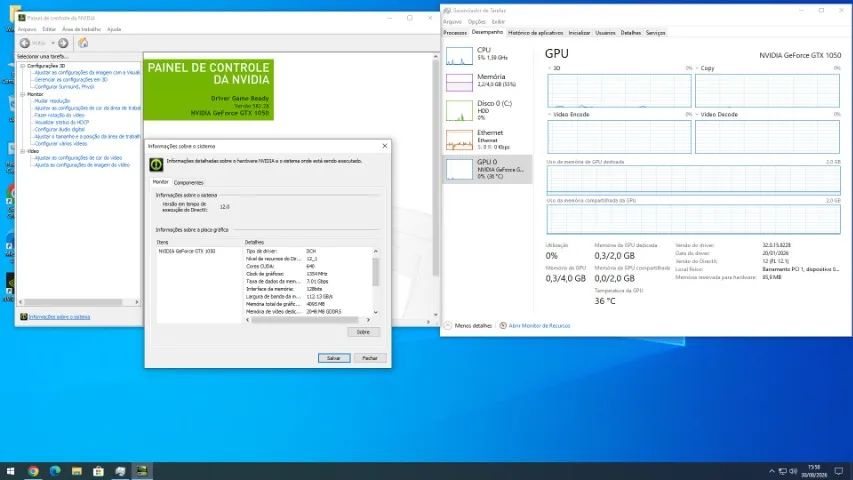The height and width of the screenshot is (480, 853).
Task: Click details list horizontal scroll right arrow
Action: pos(368,320)
